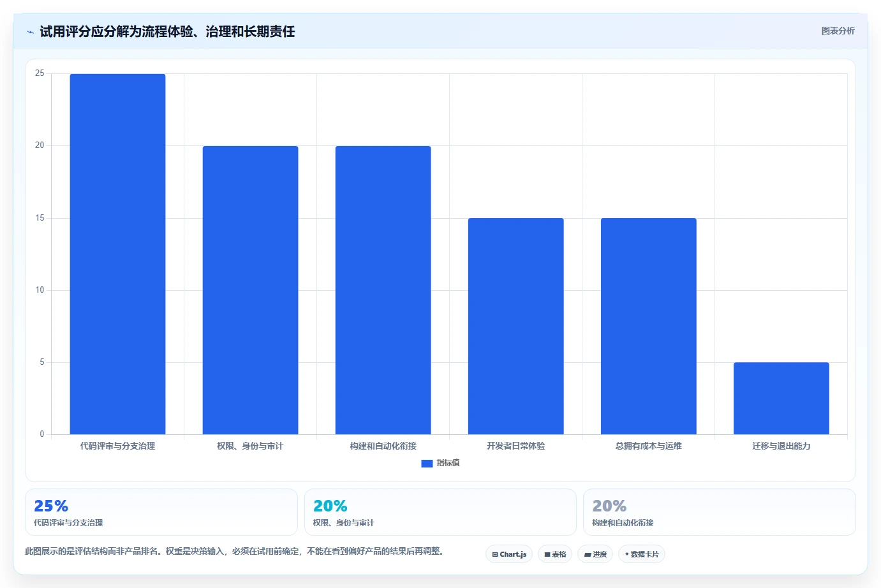Click the 25% 代码评审与分支治理 card
This screenshot has height=588, width=881.
[161, 512]
